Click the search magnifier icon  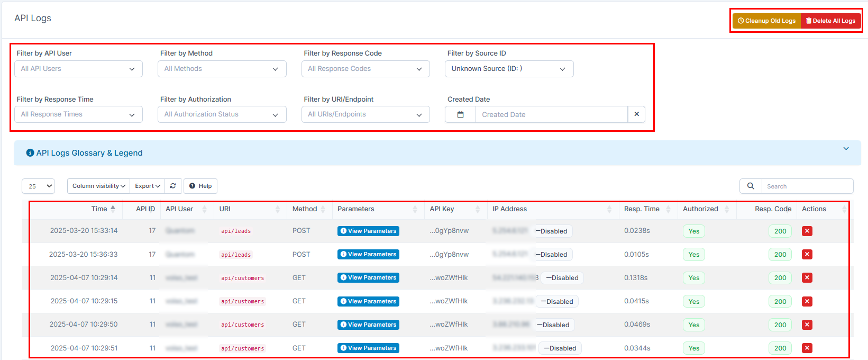751,186
